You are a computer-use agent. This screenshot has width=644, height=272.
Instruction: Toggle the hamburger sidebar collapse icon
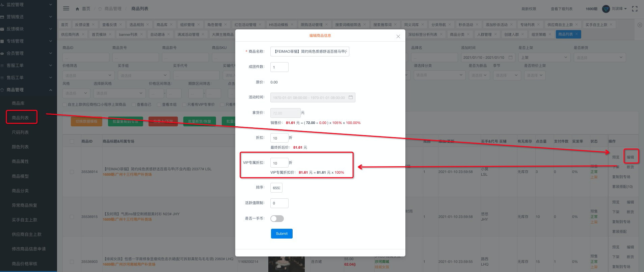point(66,8)
